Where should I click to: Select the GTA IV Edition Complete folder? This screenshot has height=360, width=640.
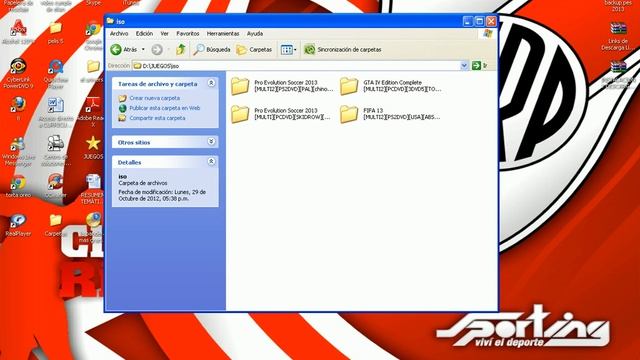pyautogui.click(x=391, y=86)
